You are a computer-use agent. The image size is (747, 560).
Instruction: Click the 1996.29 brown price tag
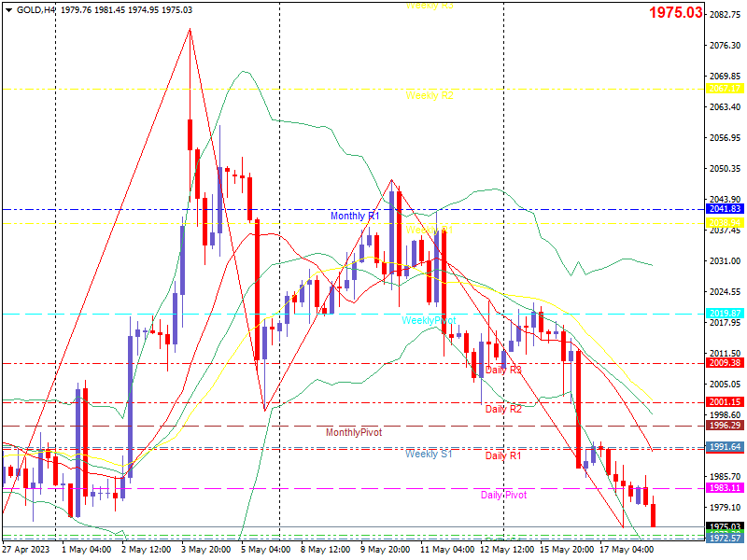[726, 426]
